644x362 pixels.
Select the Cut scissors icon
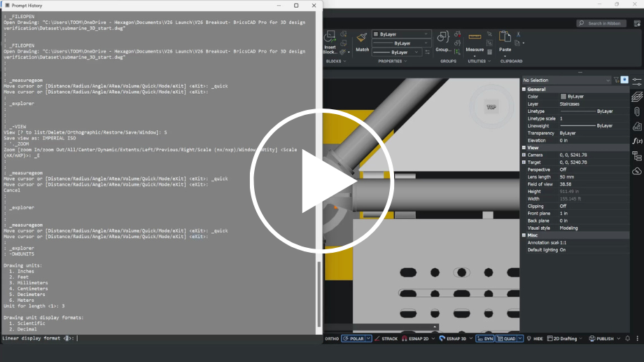tap(518, 34)
